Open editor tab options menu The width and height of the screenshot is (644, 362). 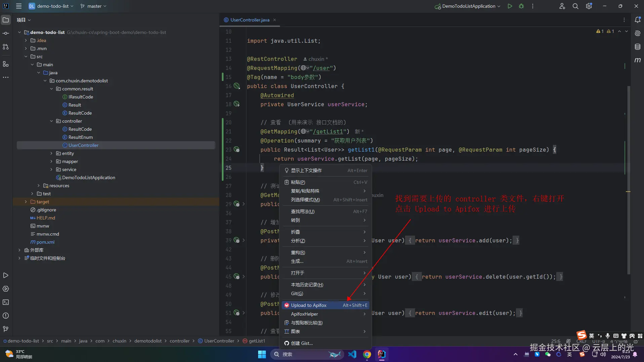(624, 20)
